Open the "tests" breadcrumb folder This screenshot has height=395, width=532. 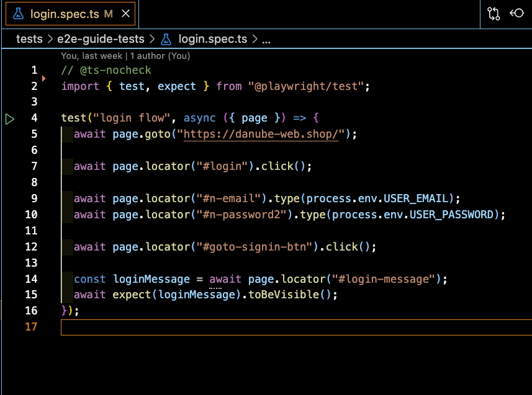(x=29, y=39)
